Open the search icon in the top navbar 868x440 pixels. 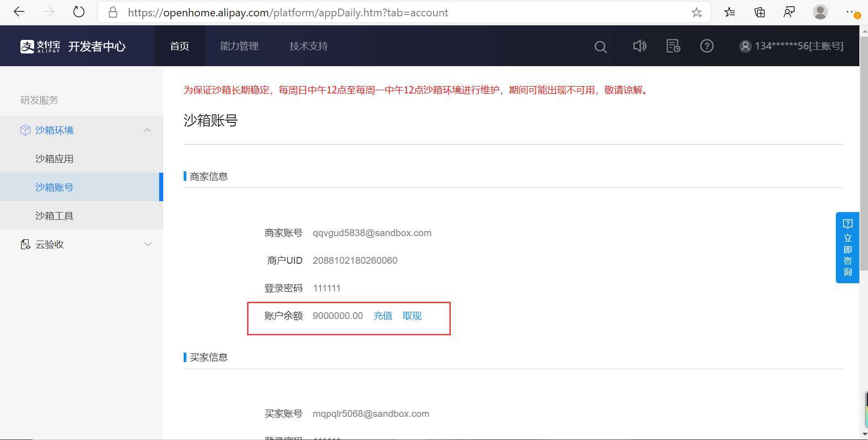(x=600, y=46)
